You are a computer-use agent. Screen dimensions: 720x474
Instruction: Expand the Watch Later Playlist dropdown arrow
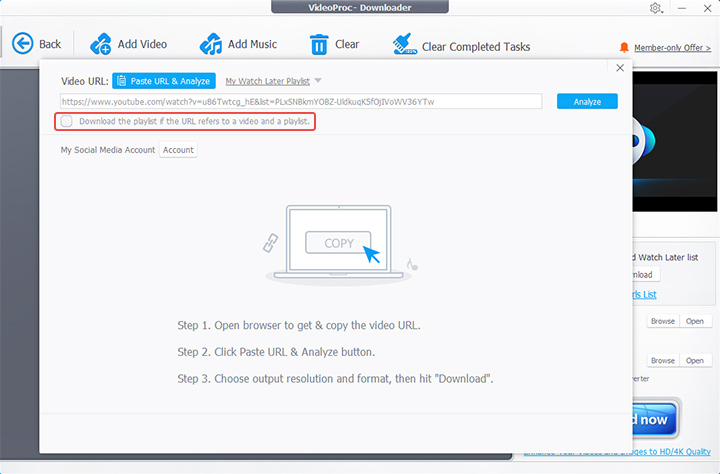click(318, 81)
